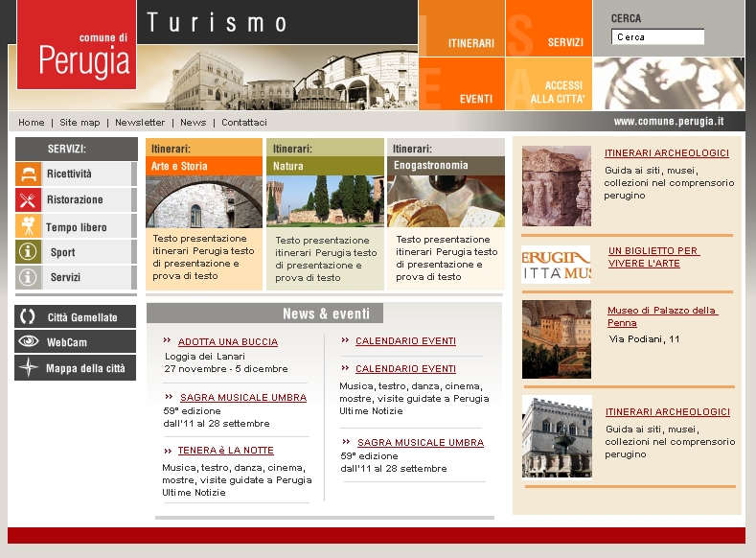The width and height of the screenshot is (756, 558).
Task: Open News in navigation bar
Action: (x=193, y=123)
